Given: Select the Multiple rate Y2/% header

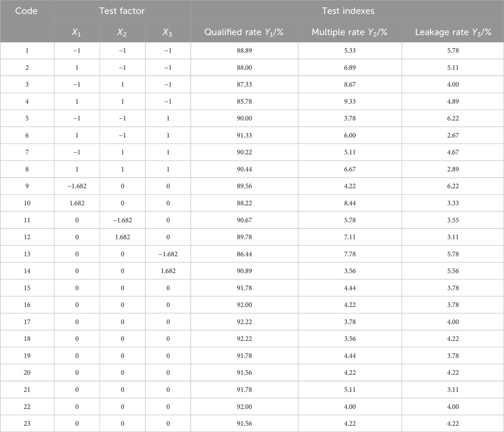Looking at the screenshot, I should (349, 32).
